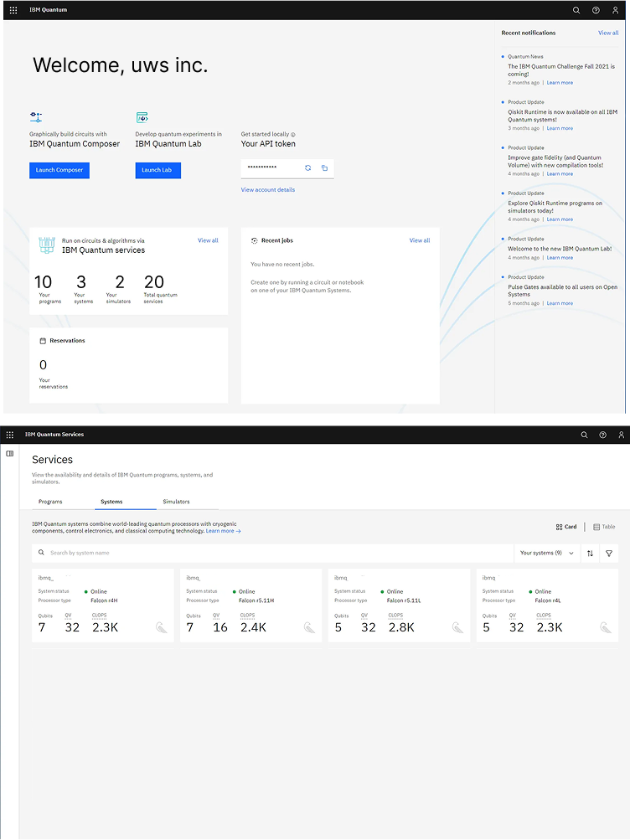Viewport: 630px width, 840px height.
Task: Open the Falcon r5.11L system card
Action: (x=399, y=606)
